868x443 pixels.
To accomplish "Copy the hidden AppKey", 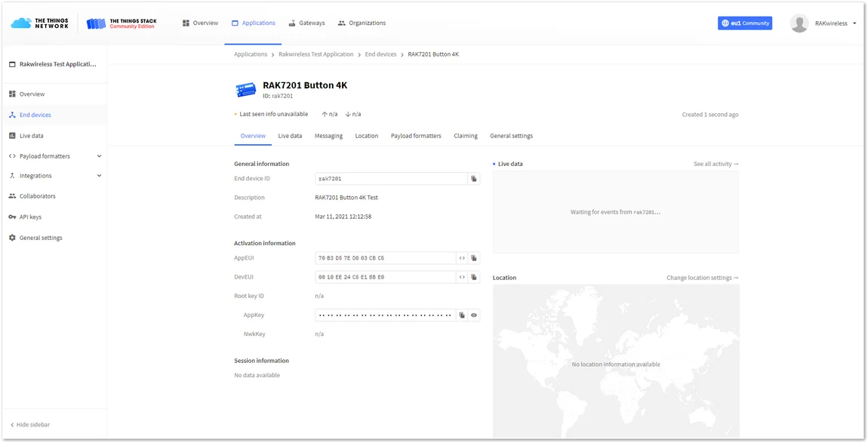I will pyautogui.click(x=462, y=315).
